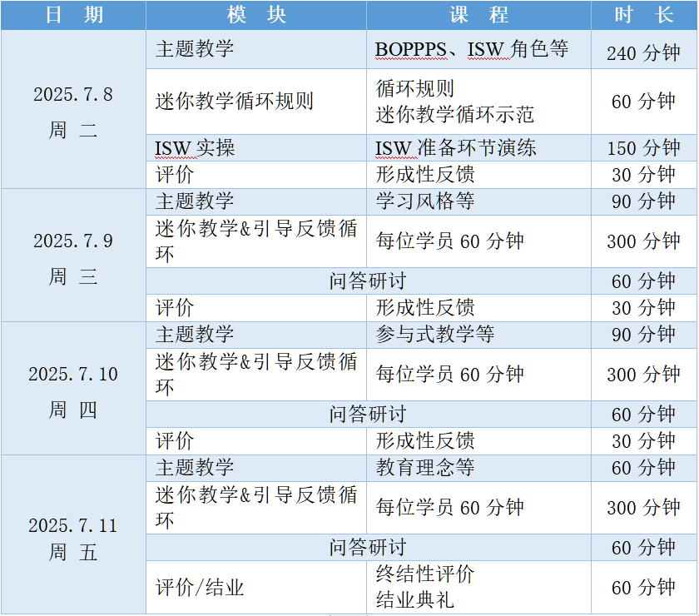The width and height of the screenshot is (699, 616).
Task: Click 300 分钟 in the 2025.7.11 section
Action: tap(644, 508)
